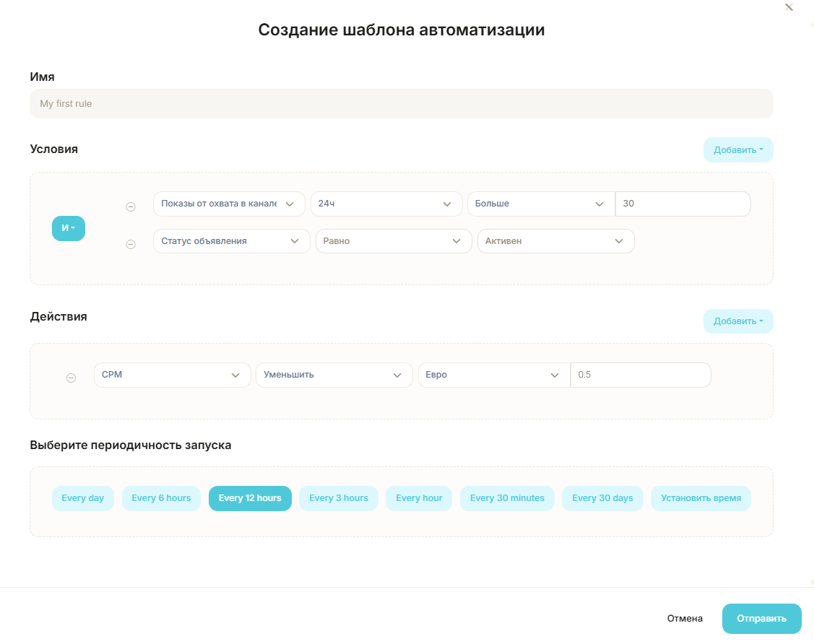
Task: Select 'Every 6 hours' launch frequency
Action: [161, 498]
